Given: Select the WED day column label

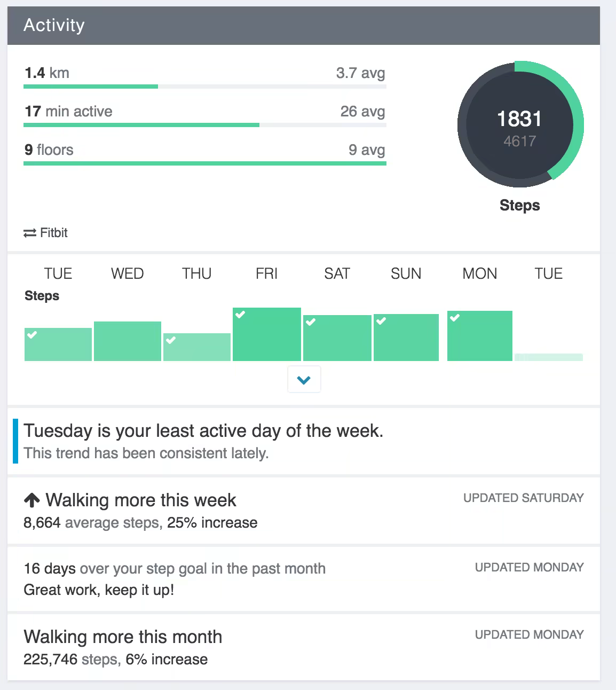Looking at the screenshot, I should coord(127,274).
